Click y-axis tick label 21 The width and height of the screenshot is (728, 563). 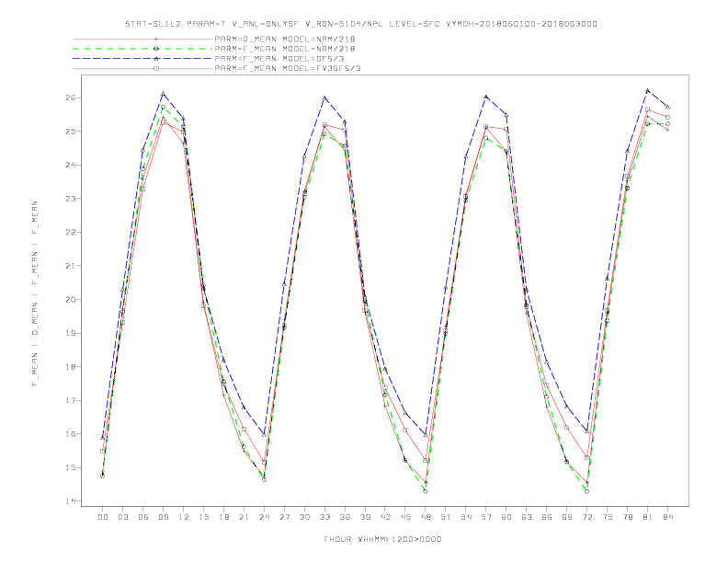[x=71, y=266]
